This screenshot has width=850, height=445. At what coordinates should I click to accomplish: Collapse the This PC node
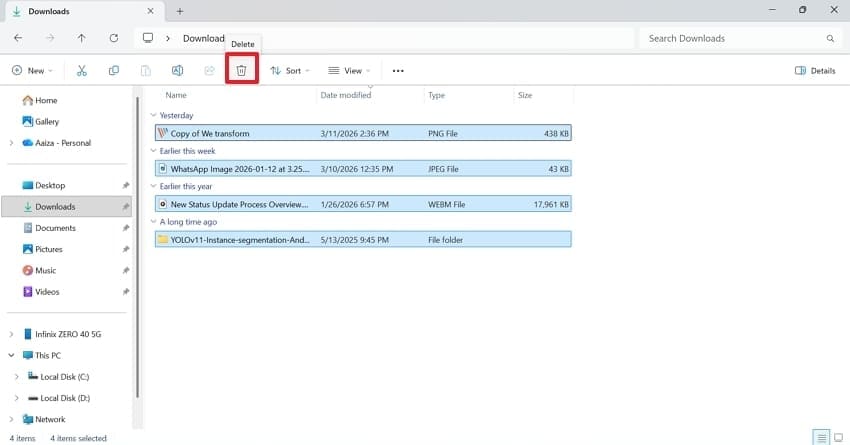point(11,356)
